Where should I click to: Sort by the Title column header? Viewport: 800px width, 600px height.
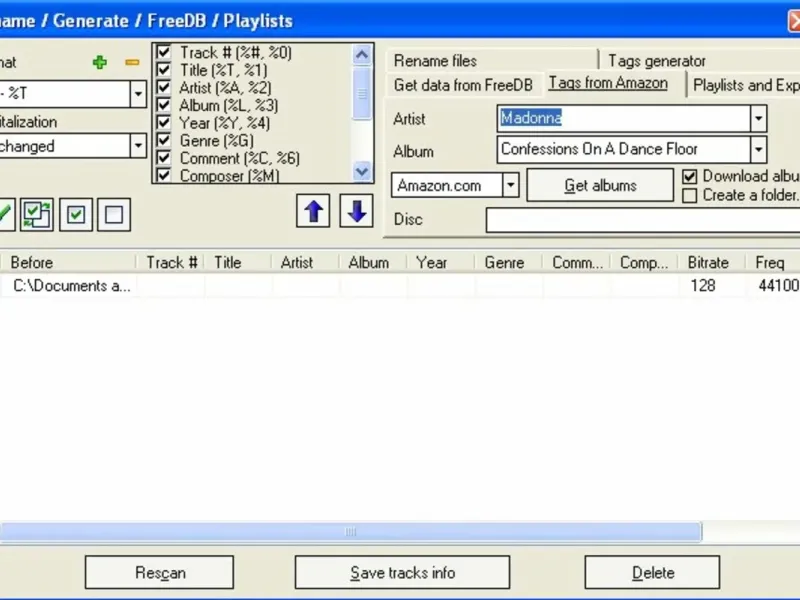(x=238, y=263)
